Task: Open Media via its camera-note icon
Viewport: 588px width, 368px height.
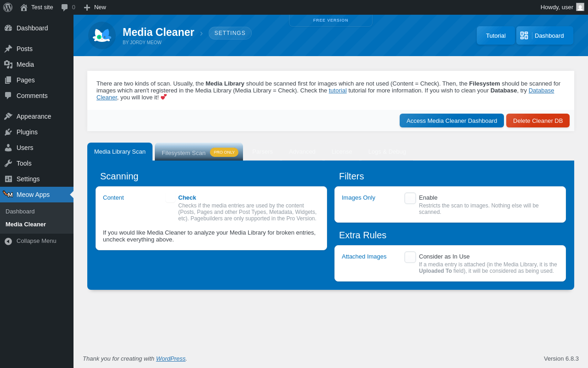Action: [8, 64]
